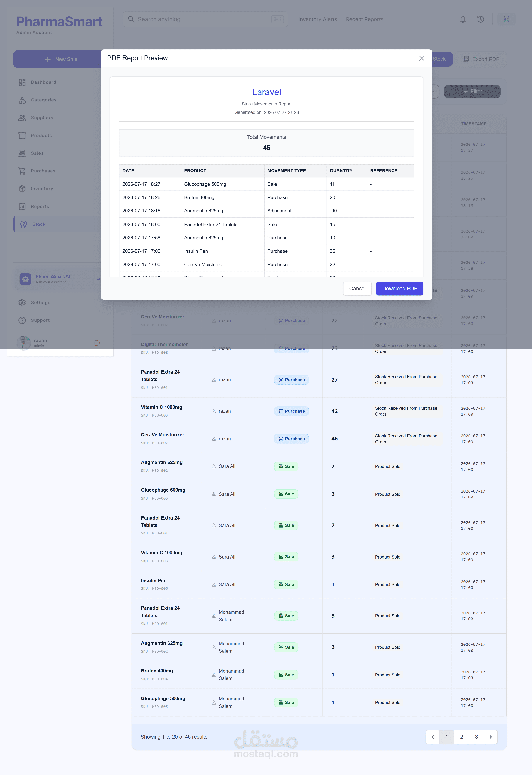
Task: Select the Stock icon in sidebar
Action: click(24, 224)
